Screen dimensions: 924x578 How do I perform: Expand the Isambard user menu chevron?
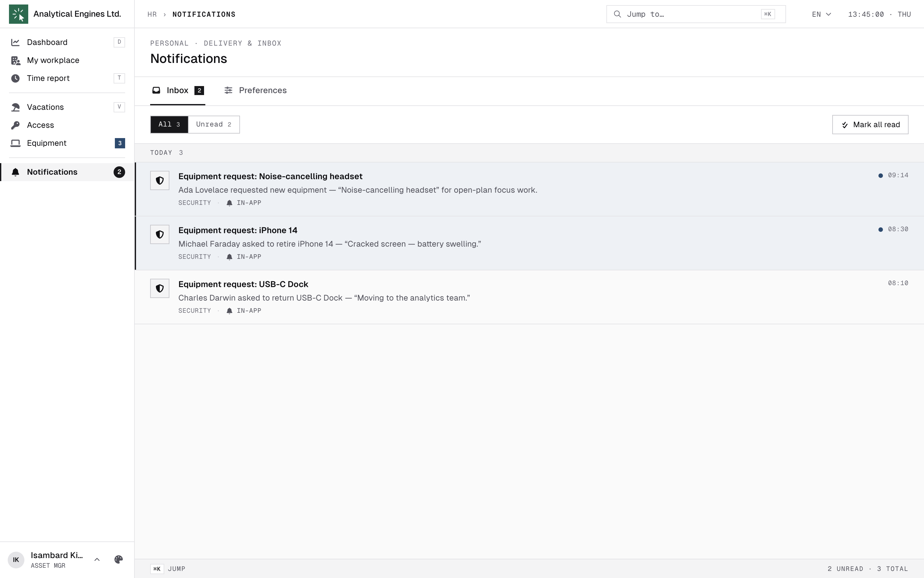(x=97, y=560)
